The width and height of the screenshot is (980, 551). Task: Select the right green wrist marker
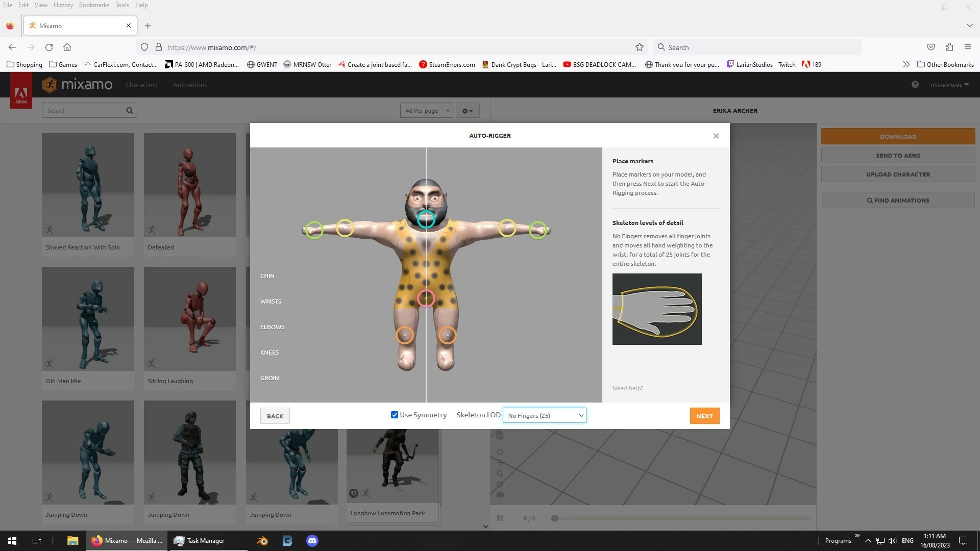[537, 230]
